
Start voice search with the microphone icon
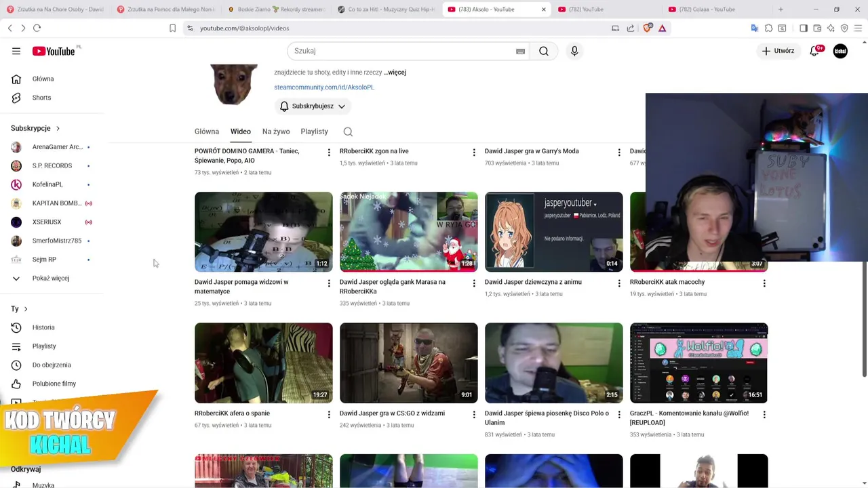574,51
